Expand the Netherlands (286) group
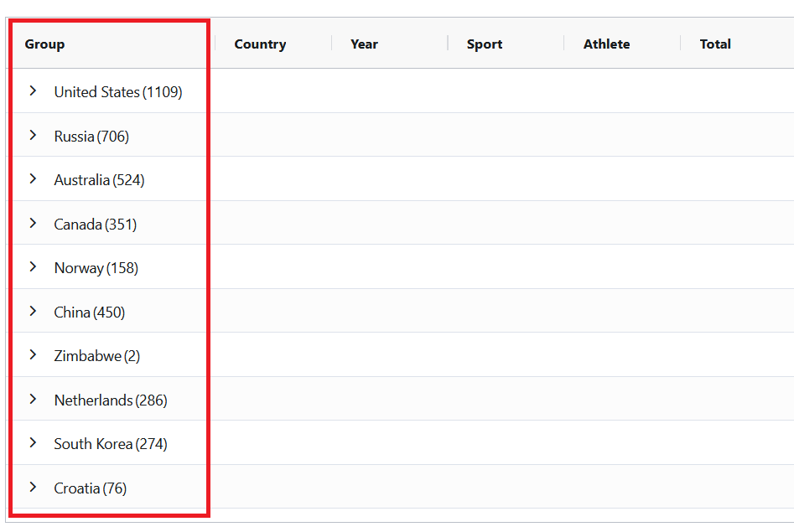Screen dimensions: 794x532 click(33, 400)
